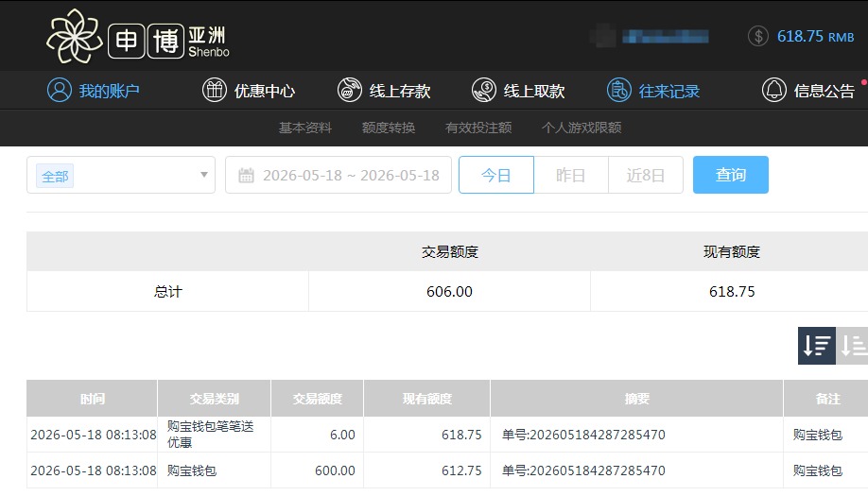This screenshot has width=868, height=496.
Task: Click the gift box promotions icon
Action: pos(215,90)
